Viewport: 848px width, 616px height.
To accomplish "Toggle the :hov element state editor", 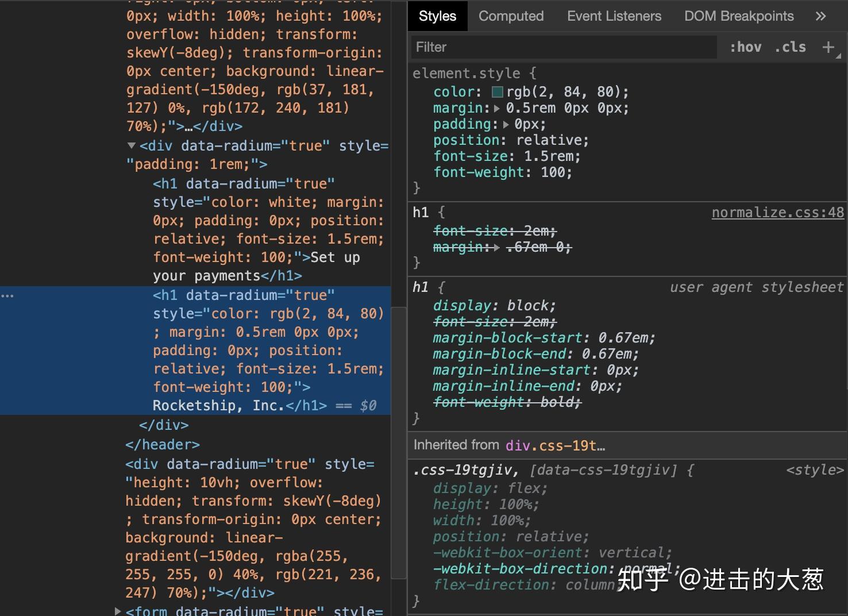I will tap(745, 47).
